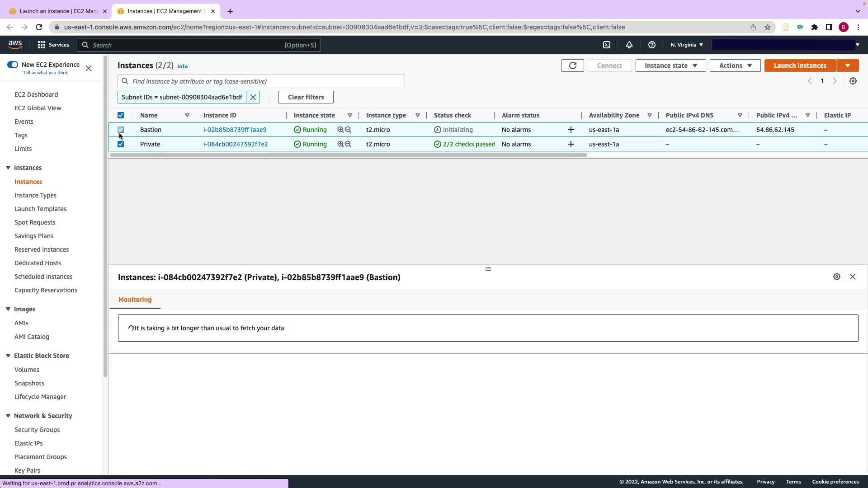Screen dimensions: 868x488
Task: Click zoom-in filter icon for Bastion state
Action: click(x=340, y=130)
